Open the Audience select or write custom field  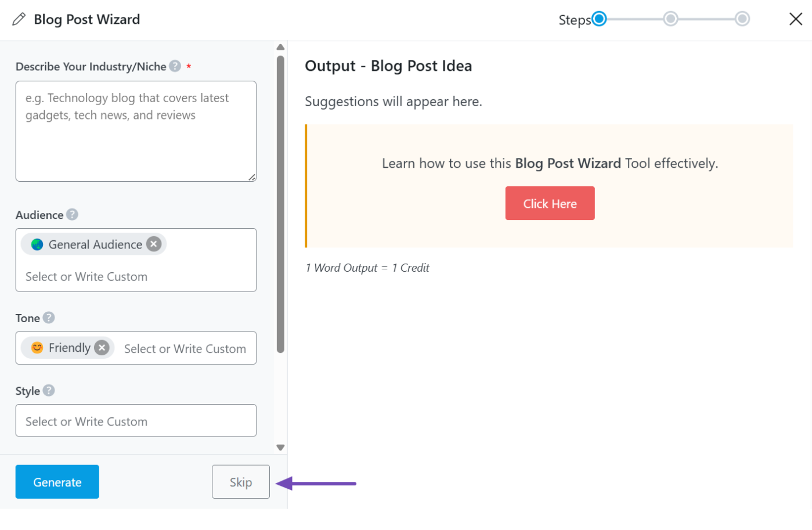click(86, 277)
